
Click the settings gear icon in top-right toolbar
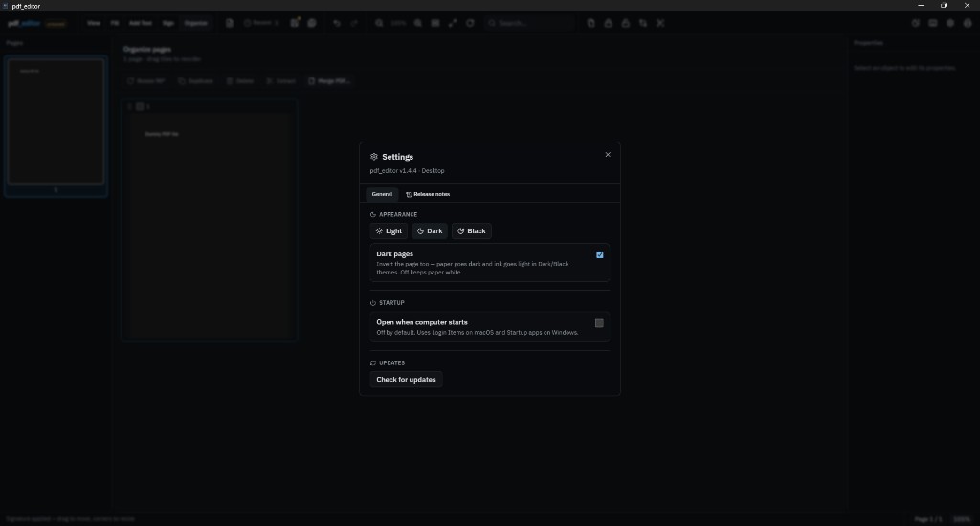[950, 23]
